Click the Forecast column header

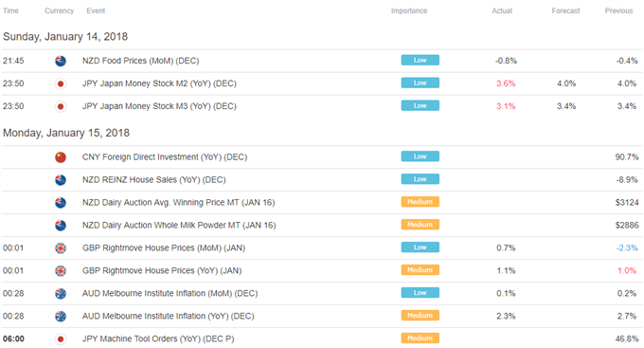click(x=565, y=10)
